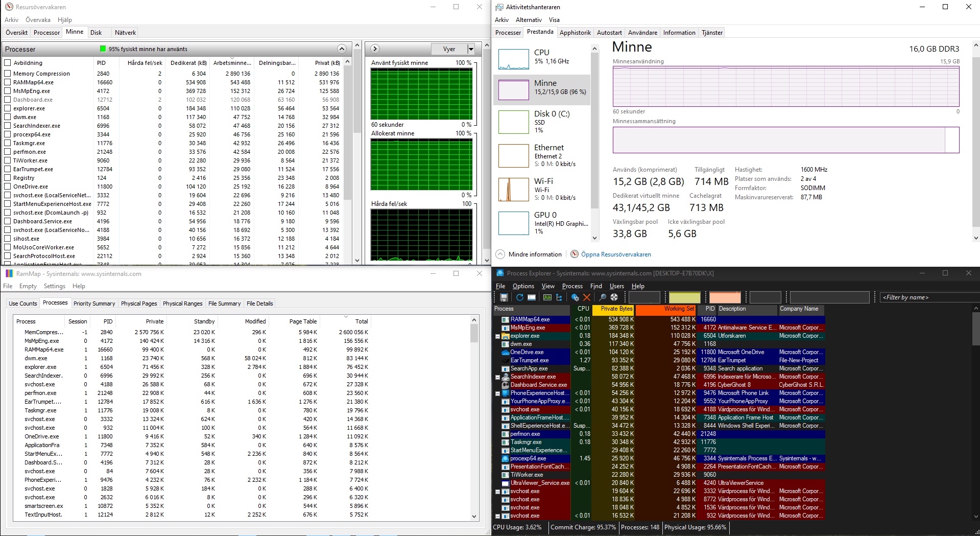Click the Öppna Resursövervakaren link

(616, 254)
